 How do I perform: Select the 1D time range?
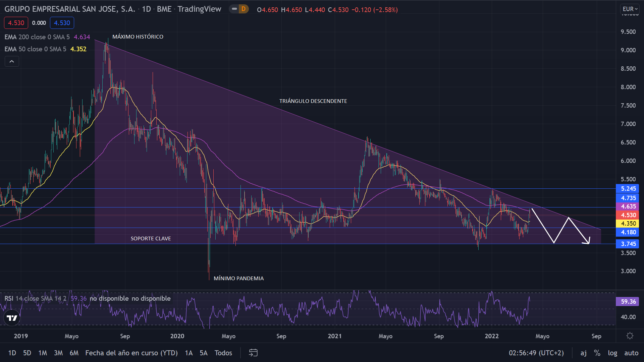pos(12,353)
